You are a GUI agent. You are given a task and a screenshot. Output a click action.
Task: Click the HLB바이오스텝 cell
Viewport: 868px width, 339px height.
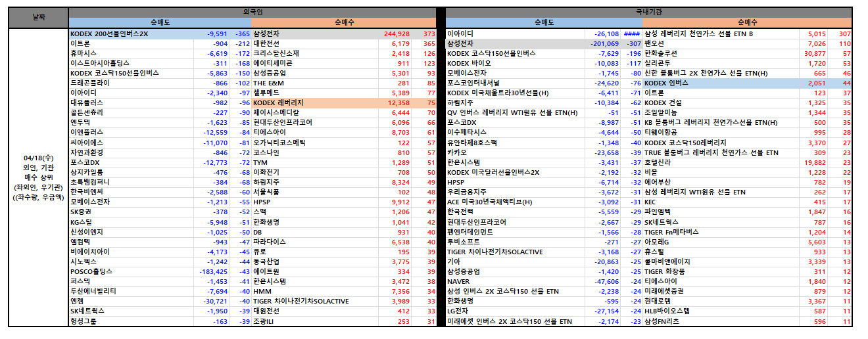pos(721,311)
